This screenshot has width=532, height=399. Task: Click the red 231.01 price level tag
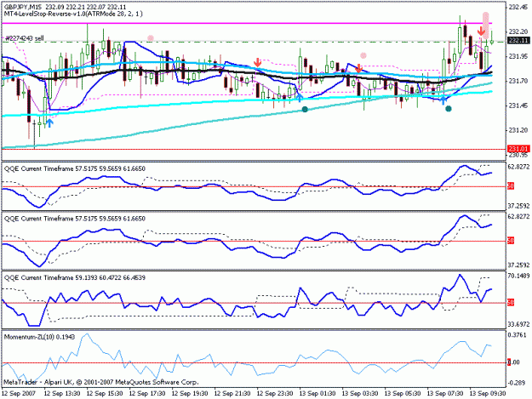click(518, 149)
